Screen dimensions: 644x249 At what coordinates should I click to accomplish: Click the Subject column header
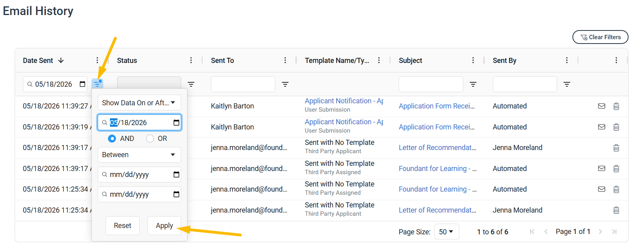pyautogui.click(x=410, y=61)
